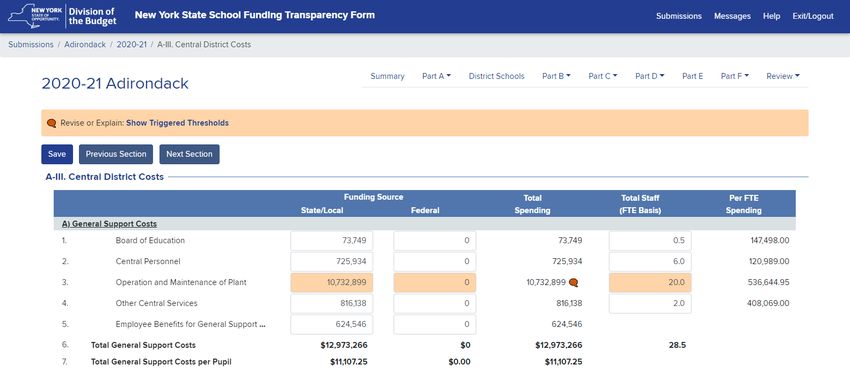Click comment icon beside 10,732,899 total spending
850x379 pixels.
click(x=573, y=282)
